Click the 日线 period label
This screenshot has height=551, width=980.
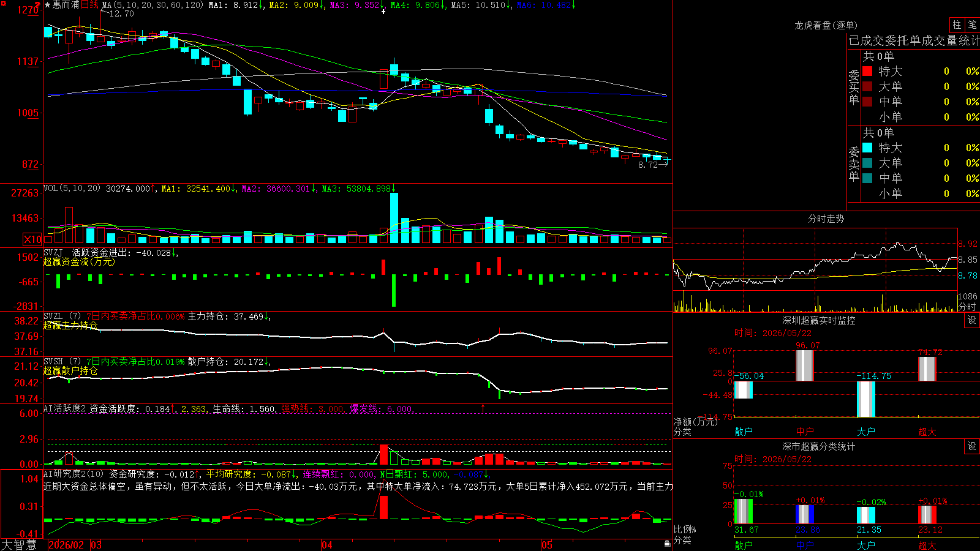pyautogui.click(x=89, y=5)
